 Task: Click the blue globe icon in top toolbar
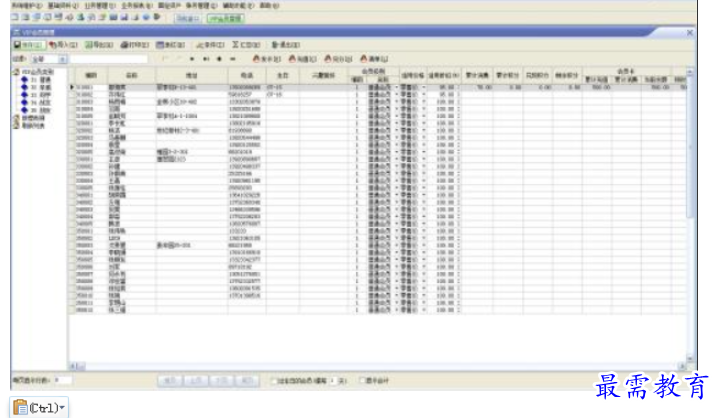(146, 17)
